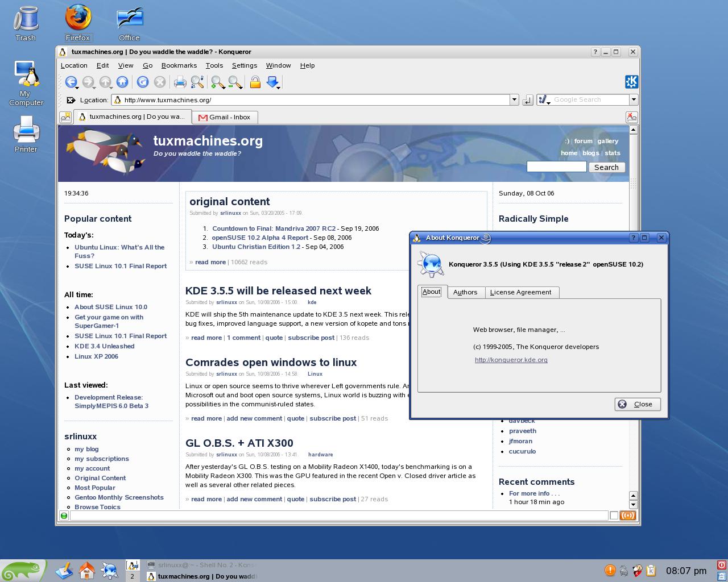Open the Help menu
The height and width of the screenshot is (582, 728).
tap(307, 65)
